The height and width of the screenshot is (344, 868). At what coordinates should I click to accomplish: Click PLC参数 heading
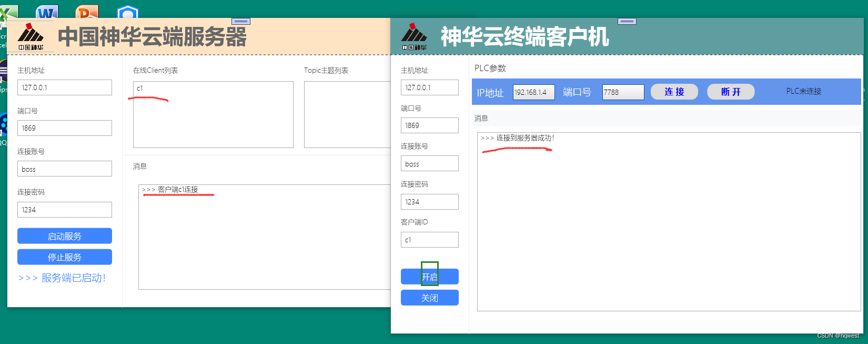(490, 68)
